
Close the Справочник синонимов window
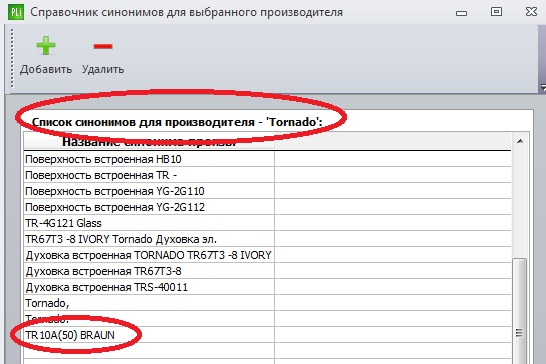(531, 11)
